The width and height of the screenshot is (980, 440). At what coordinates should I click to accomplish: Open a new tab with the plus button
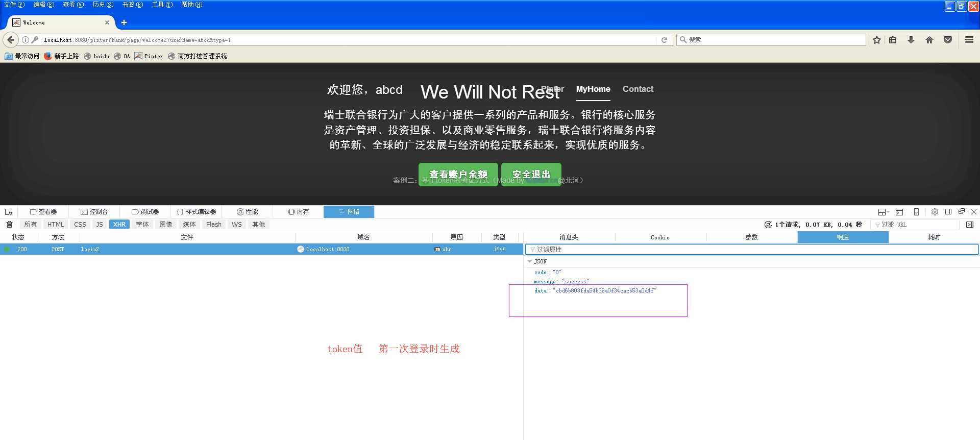coord(124,22)
